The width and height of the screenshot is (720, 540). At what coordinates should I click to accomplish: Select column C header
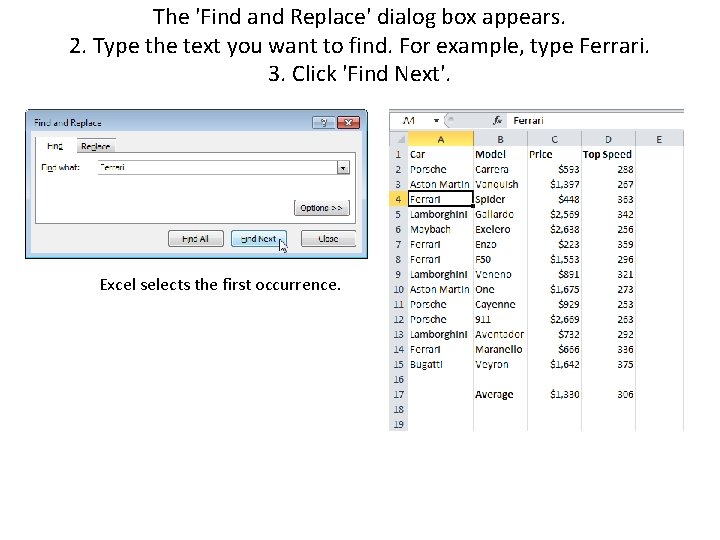tap(555, 139)
